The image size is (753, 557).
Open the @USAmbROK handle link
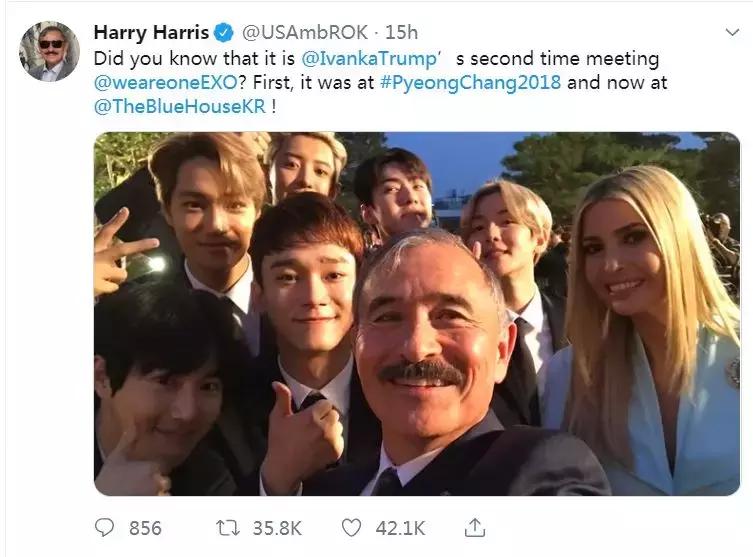(x=294, y=34)
